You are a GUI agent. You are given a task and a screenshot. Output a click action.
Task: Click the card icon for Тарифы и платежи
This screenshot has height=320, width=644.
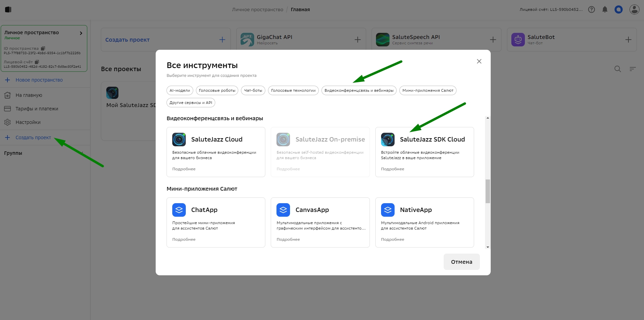[7, 109]
